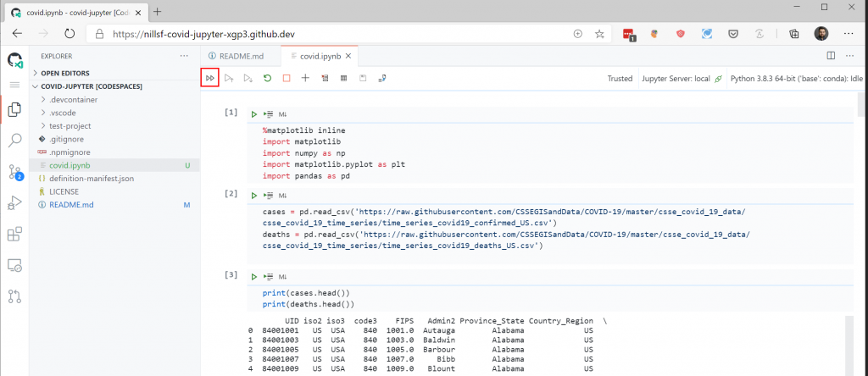Image resolution: width=868 pixels, height=376 pixels.
Task: Switch to the README.md tab
Action: click(236, 56)
